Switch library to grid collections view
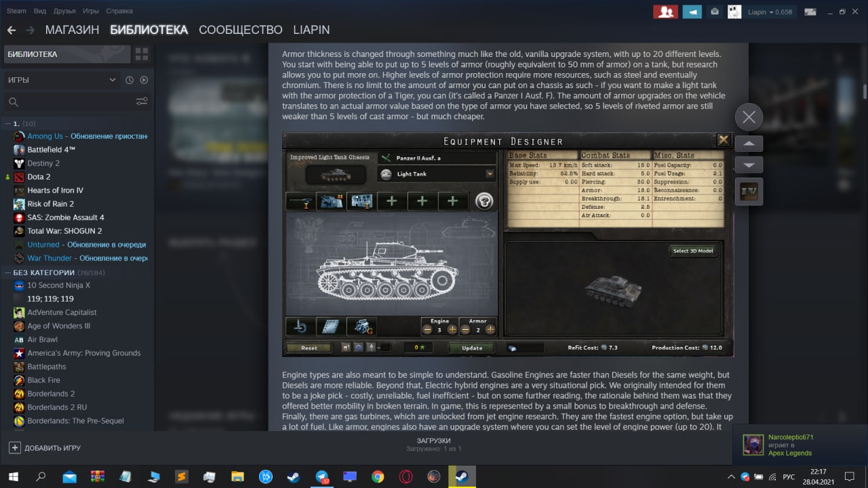Image resolution: width=868 pixels, height=488 pixels. pos(142,54)
